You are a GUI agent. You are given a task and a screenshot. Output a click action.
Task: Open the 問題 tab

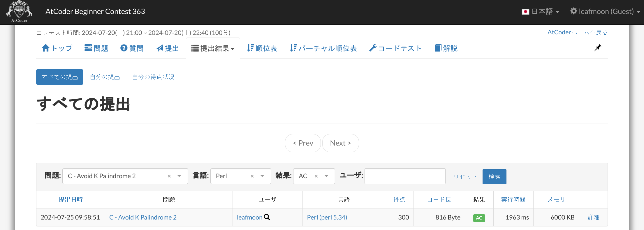pyautogui.click(x=96, y=48)
